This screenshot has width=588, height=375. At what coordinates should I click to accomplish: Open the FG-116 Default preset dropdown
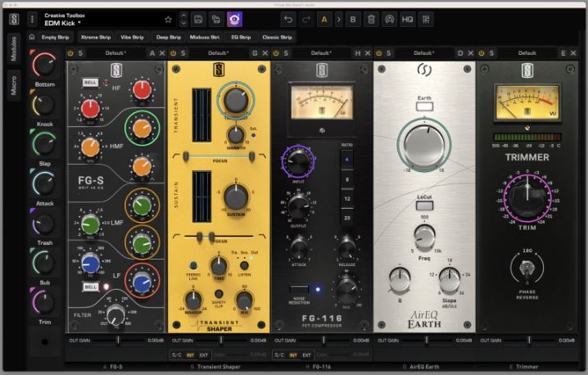pyautogui.click(x=321, y=53)
